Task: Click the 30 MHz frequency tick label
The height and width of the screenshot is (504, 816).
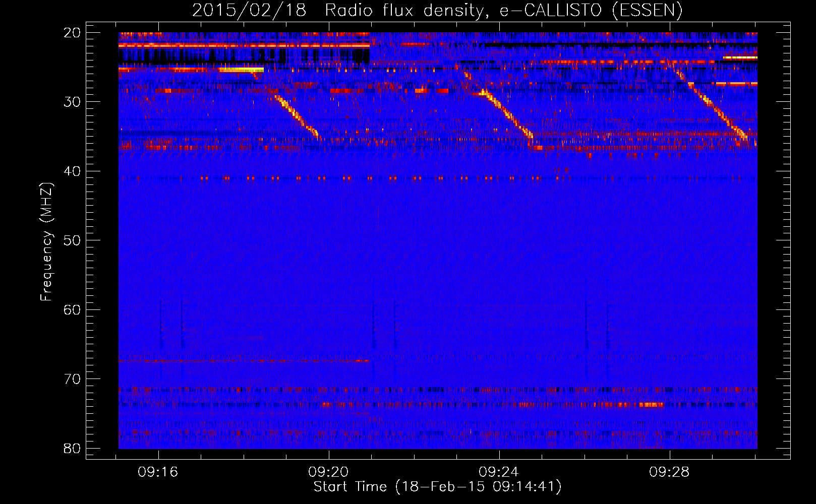Action: (x=72, y=102)
